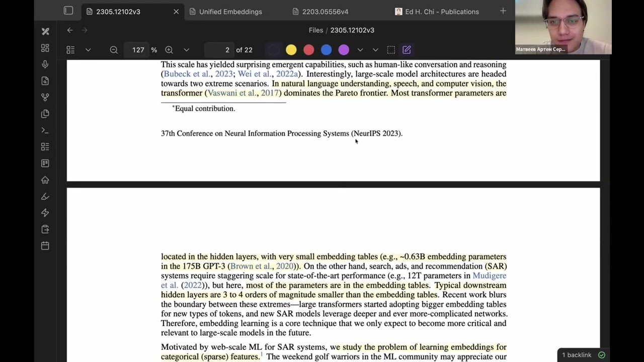Screen dimensions: 644x362
Task: Open the templates copy icon
Action: tap(45, 114)
